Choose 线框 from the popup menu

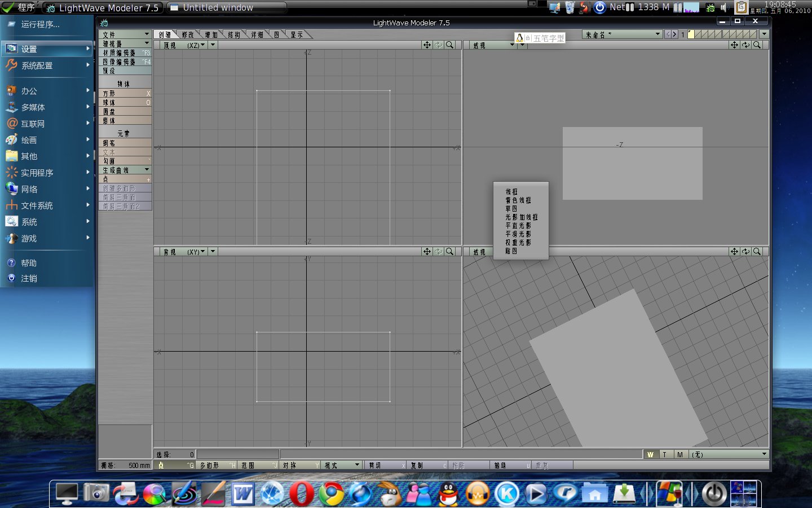[x=512, y=192]
